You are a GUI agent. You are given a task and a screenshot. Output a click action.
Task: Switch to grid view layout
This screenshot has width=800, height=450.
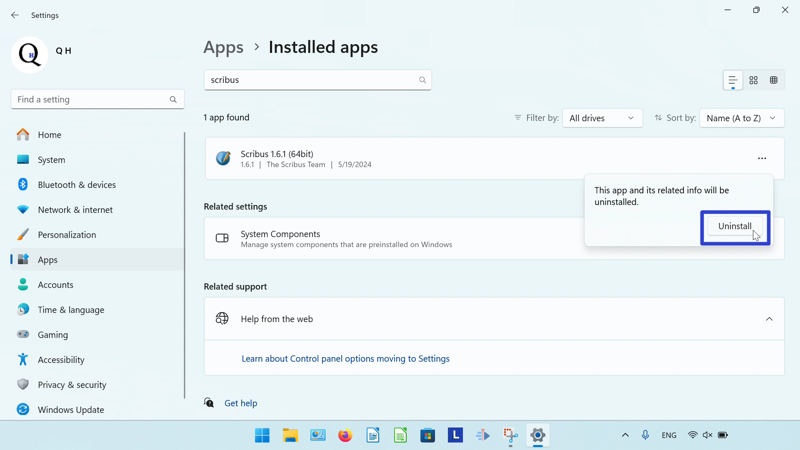click(754, 80)
